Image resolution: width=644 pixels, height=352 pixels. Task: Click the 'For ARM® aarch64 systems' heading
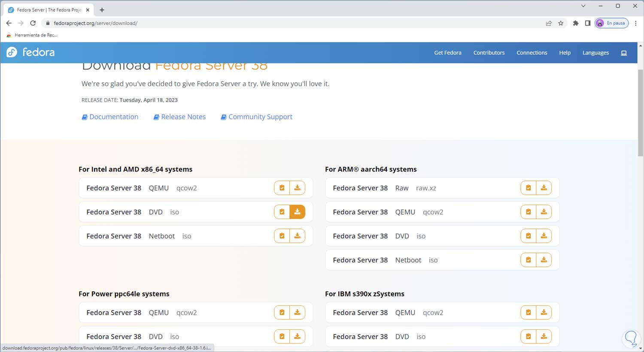(x=371, y=169)
